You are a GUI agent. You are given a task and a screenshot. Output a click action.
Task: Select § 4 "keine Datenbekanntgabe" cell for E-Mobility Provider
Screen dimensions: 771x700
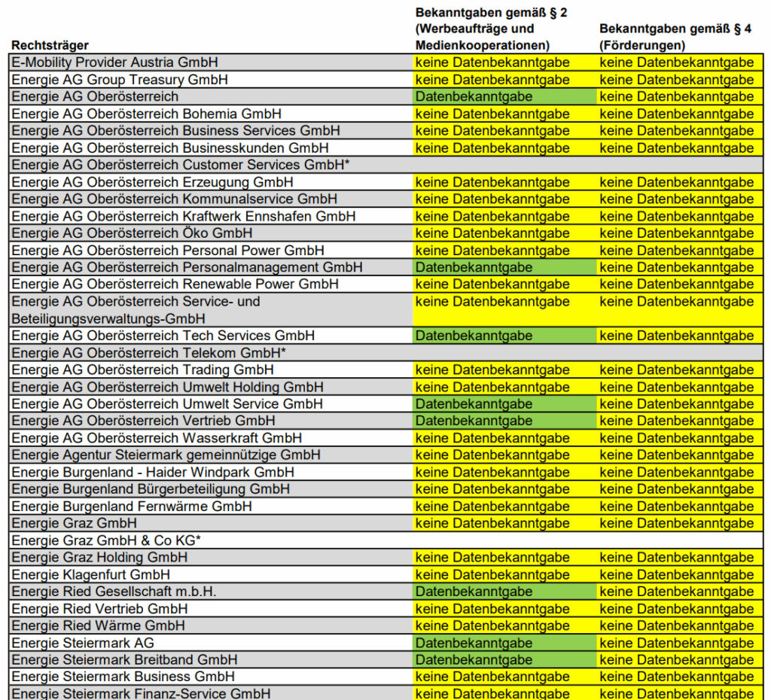[x=680, y=62]
